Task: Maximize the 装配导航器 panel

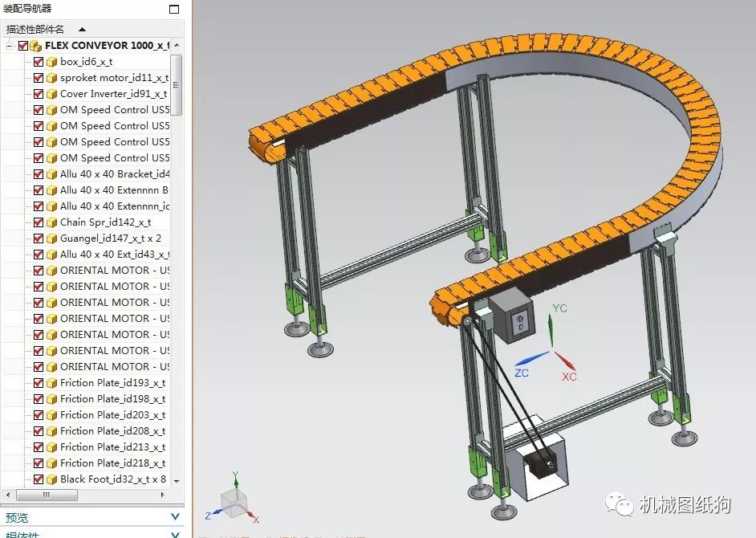Action: [174, 9]
